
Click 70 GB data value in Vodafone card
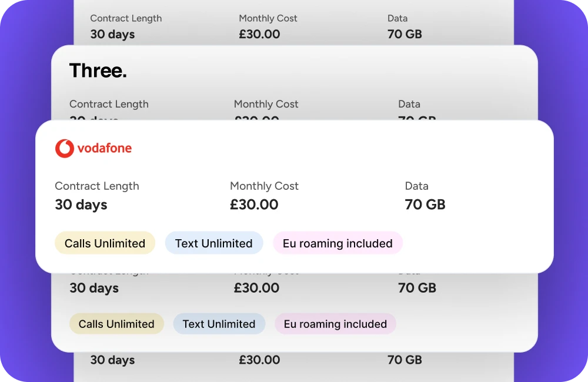(x=425, y=205)
